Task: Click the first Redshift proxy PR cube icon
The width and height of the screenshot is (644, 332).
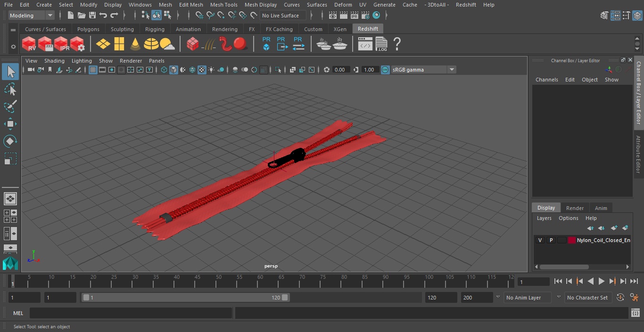Action: (x=266, y=44)
